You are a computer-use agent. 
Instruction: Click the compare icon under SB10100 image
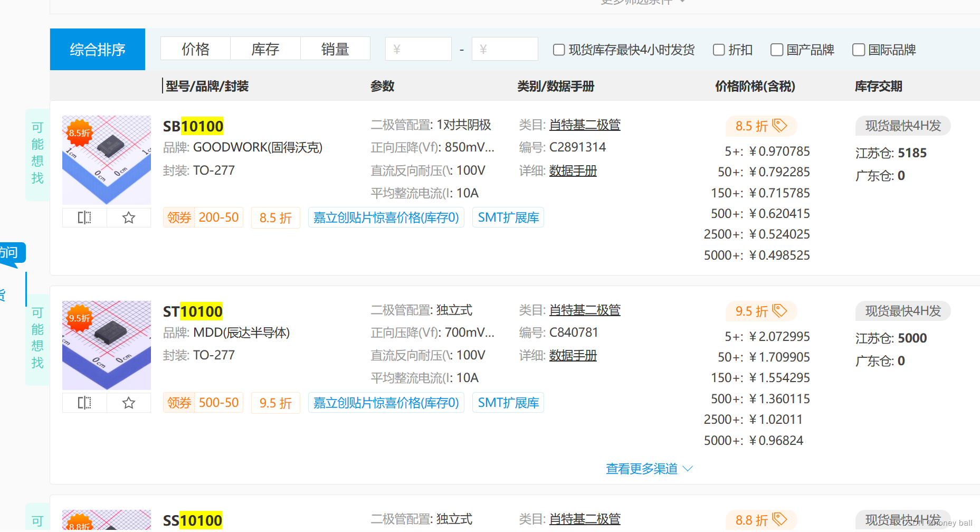84,217
